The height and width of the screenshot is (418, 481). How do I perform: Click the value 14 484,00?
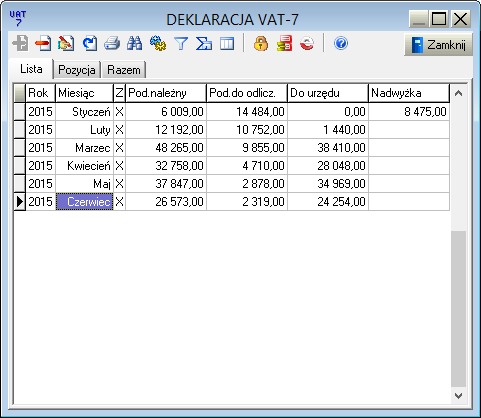pos(260,112)
